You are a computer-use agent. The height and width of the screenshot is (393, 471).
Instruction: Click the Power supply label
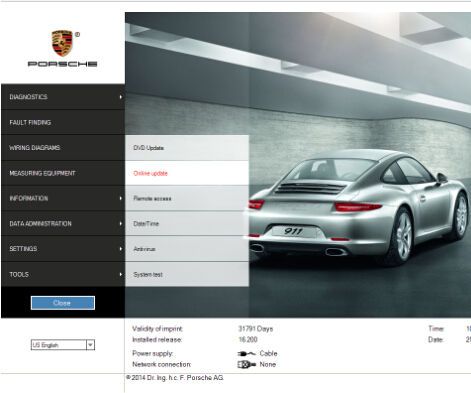pyautogui.click(x=152, y=353)
